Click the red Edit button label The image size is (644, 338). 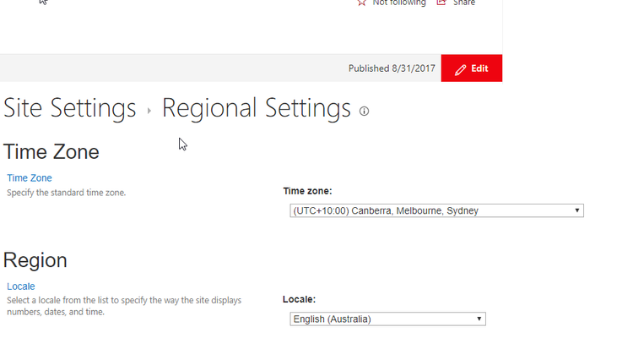tap(479, 68)
